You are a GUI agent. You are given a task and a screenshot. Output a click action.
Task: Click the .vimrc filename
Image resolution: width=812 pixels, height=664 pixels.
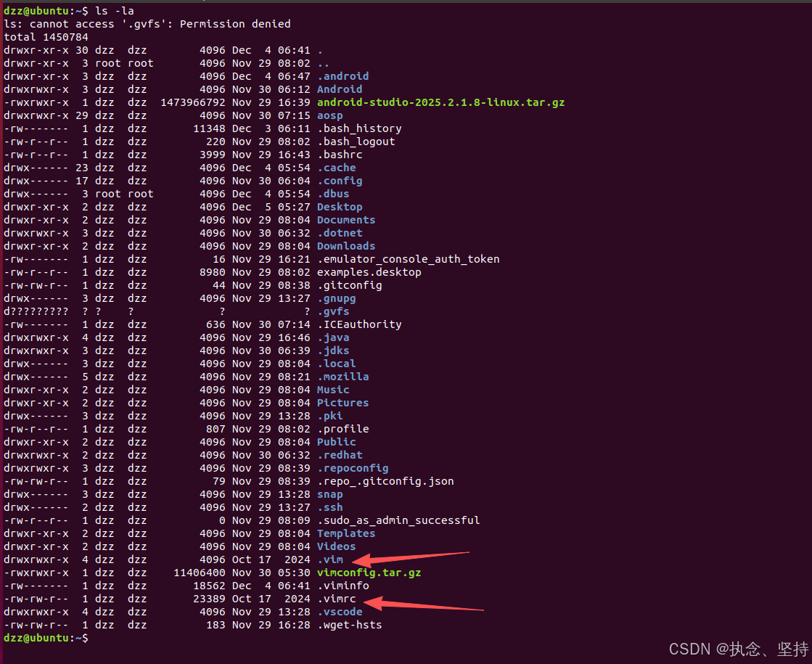pyautogui.click(x=337, y=598)
